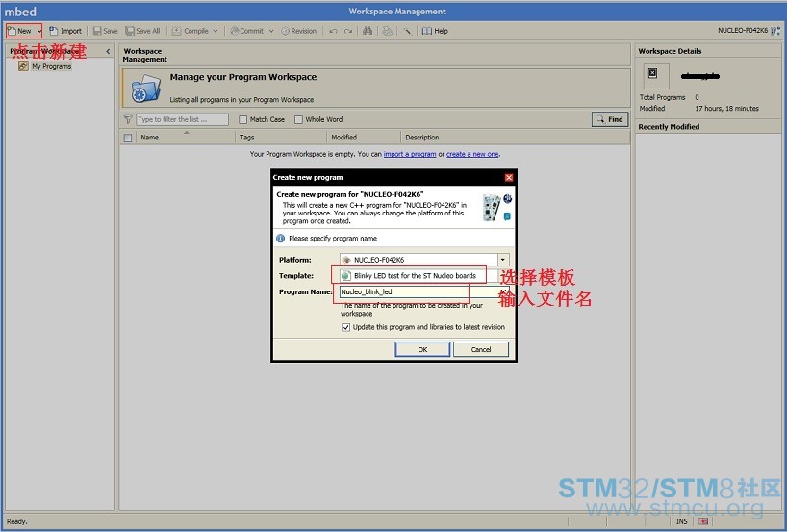
Task: Click the blue chat icon in dialog
Action: [x=507, y=216]
